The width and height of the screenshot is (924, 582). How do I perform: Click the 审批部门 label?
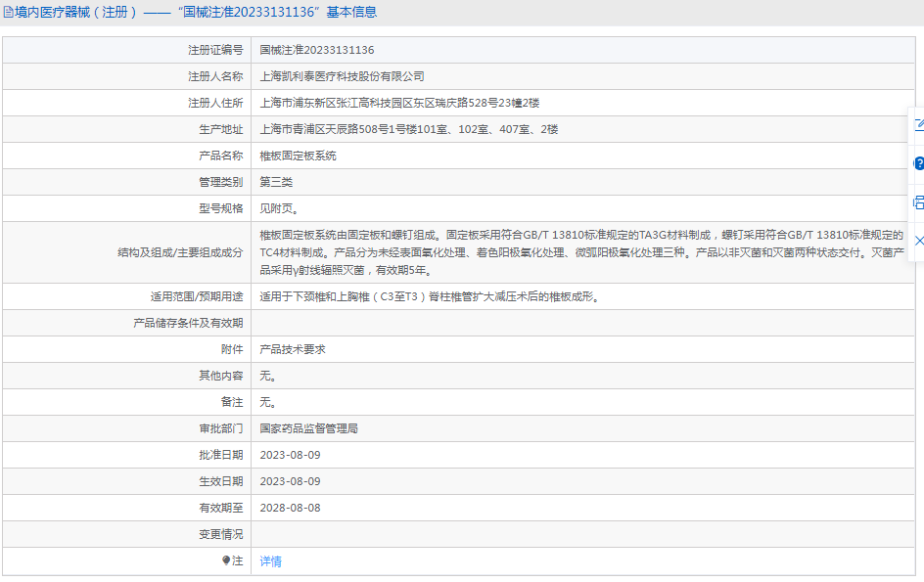click(221, 428)
